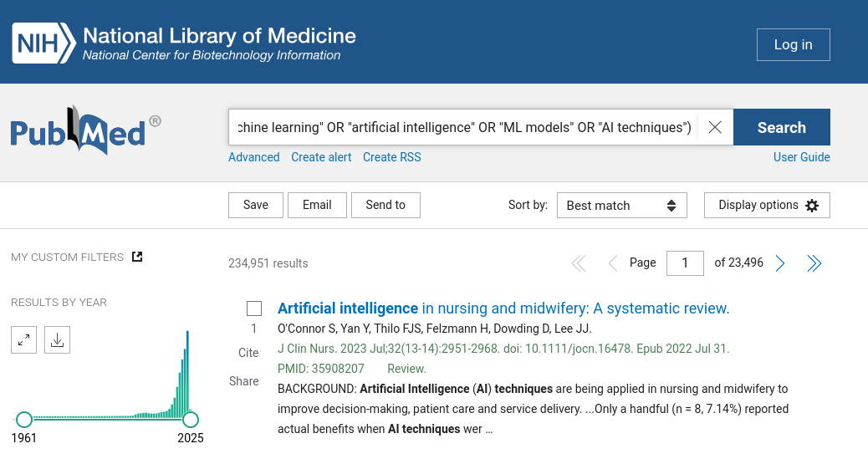Open the Send to menu
The width and height of the screenshot is (868, 464).
pyautogui.click(x=385, y=205)
